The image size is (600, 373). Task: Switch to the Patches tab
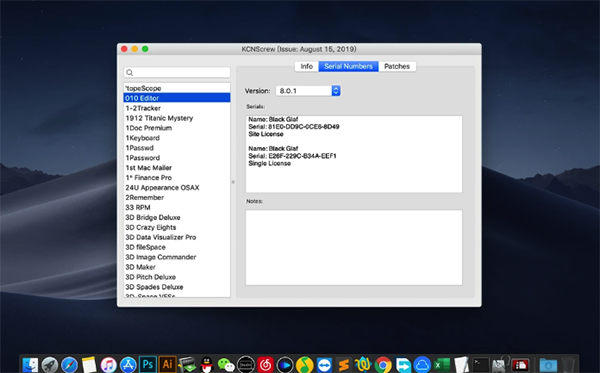[397, 66]
